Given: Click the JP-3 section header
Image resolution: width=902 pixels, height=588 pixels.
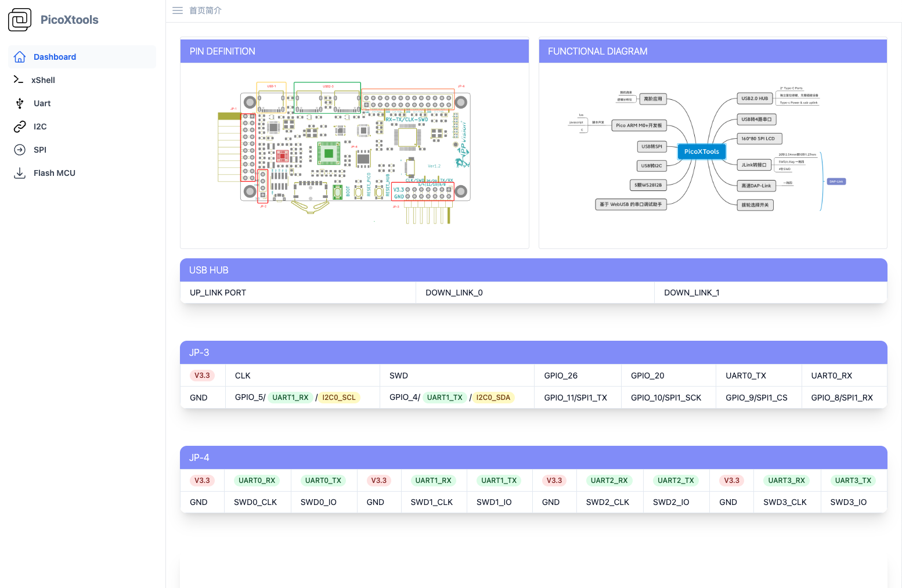Looking at the screenshot, I should pyautogui.click(x=533, y=352).
